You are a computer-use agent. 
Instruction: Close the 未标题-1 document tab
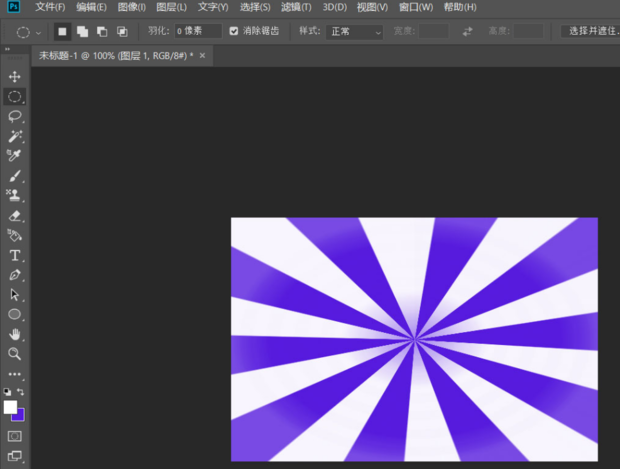(x=202, y=56)
